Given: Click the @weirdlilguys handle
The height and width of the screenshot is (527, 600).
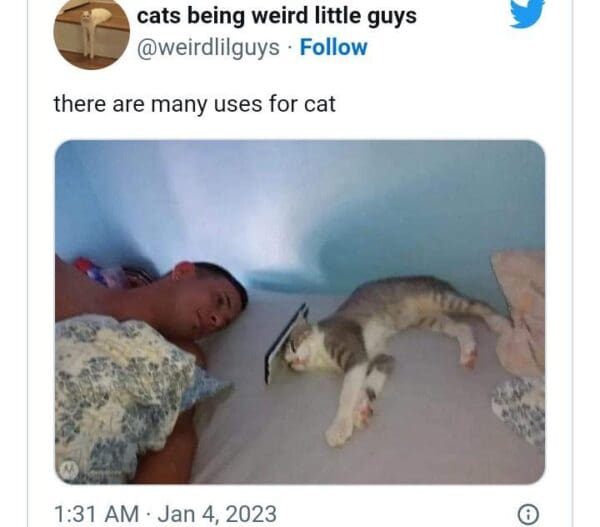Looking at the screenshot, I should (208, 49).
